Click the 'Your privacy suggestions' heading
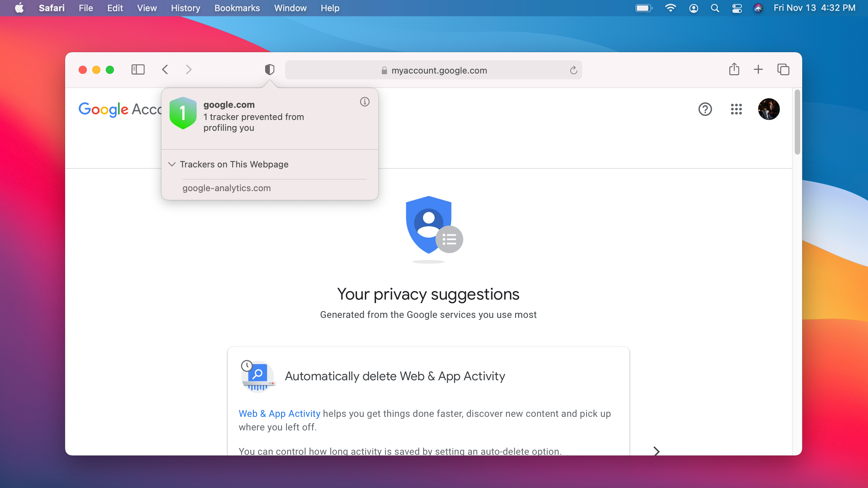Viewport: 868px width, 488px height. point(428,294)
